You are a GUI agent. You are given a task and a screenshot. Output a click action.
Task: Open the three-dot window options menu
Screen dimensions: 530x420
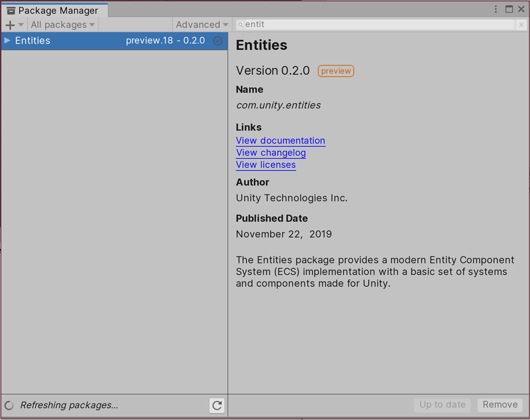point(495,9)
